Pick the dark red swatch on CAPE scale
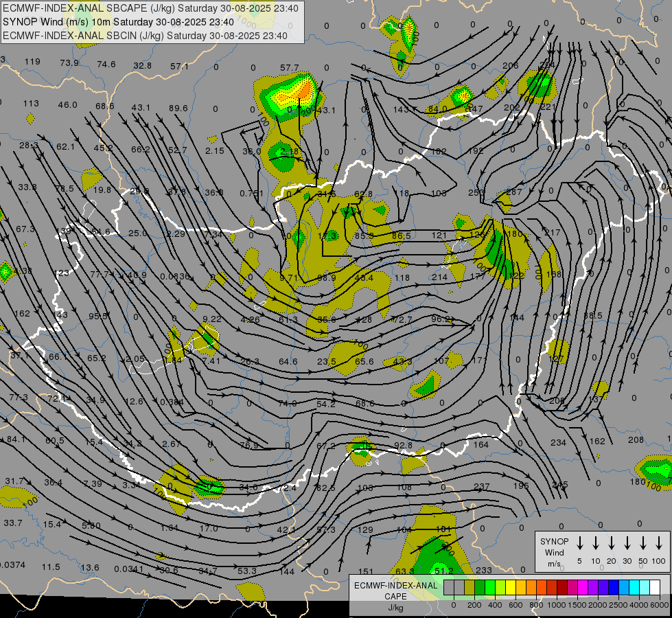Image resolution: width=672 pixels, height=618 pixels. pyautogui.click(x=562, y=587)
